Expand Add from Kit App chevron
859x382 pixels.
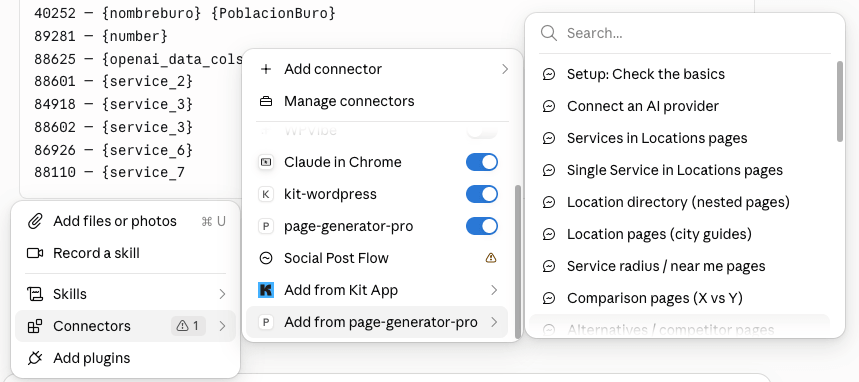tap(494, 290)
